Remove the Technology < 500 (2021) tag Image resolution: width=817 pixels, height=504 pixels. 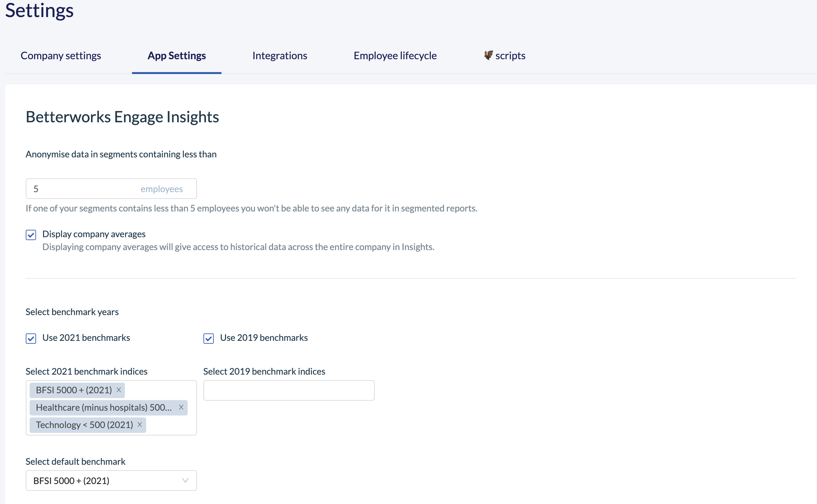click(x=140, y=425)
